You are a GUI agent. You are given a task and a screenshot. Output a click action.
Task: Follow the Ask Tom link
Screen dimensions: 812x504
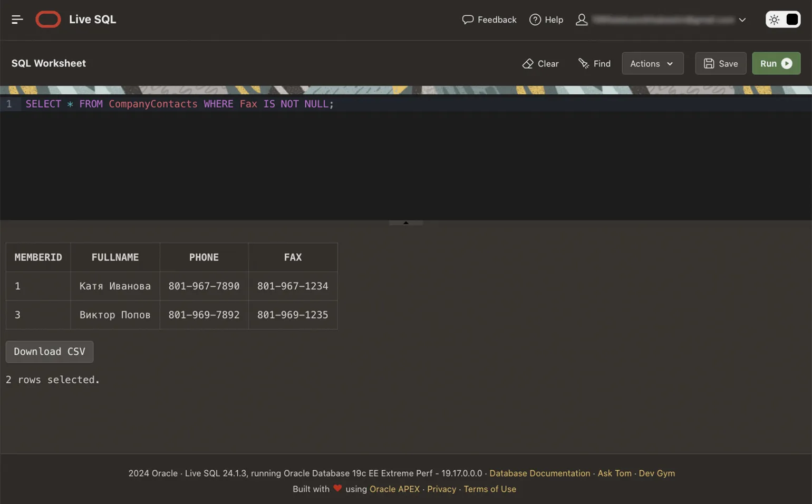pyautogui.click(x=614, y=473)
